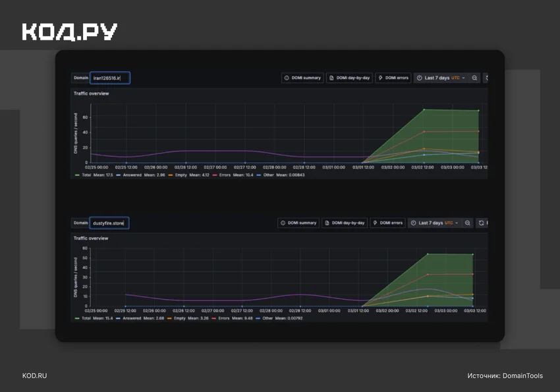This screenshot has height=392, width=560.
Task: Click the Источник: DomainTools caption
Action: (x=505, y=376)
